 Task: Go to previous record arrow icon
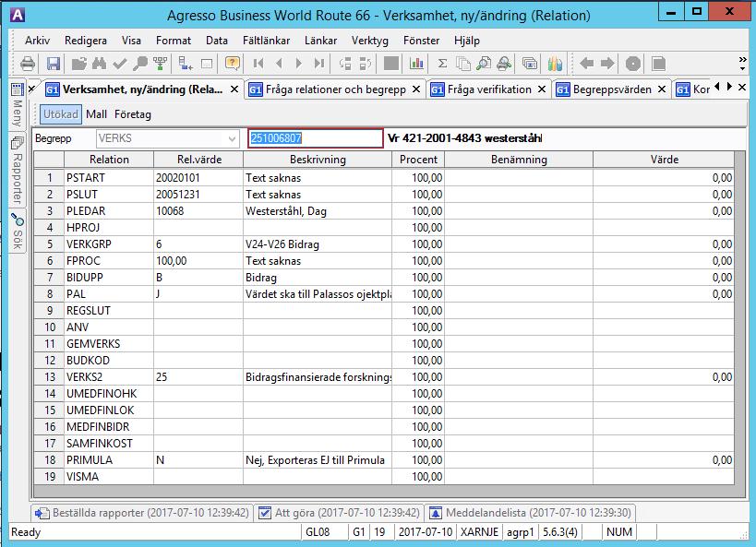pyautogui.click(x=279, y=64)
